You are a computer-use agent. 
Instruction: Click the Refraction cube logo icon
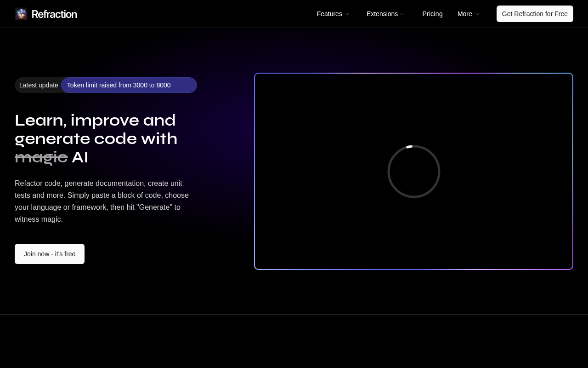[21, 14]
